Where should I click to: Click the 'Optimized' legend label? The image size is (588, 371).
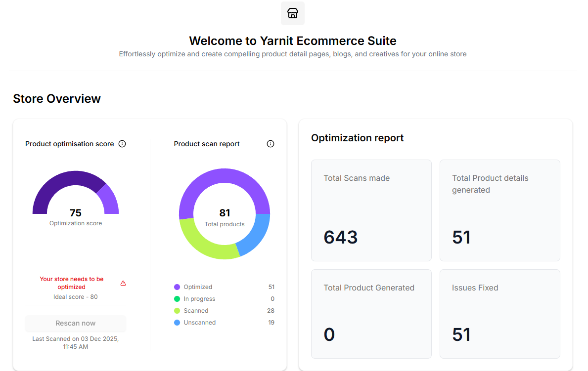coord(198,287)
